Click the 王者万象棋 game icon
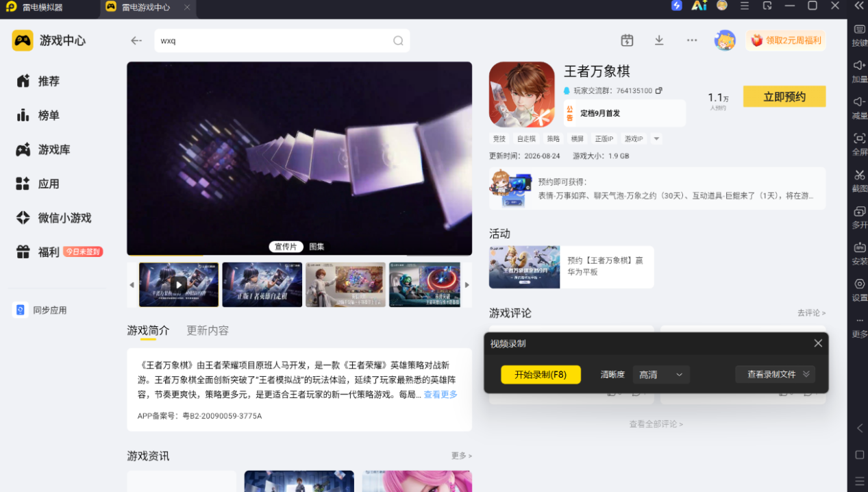Viewport: 868px width, 492px height. [x=522, y=95]
